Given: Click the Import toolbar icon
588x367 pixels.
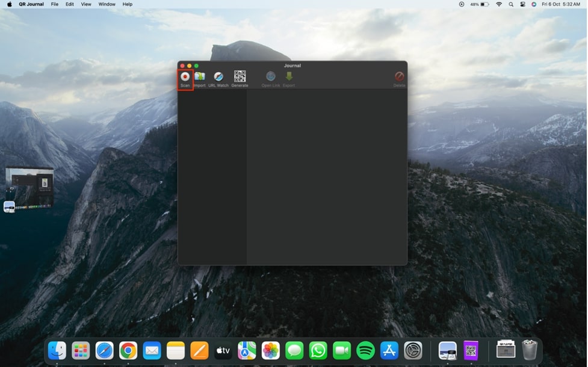Looking at the screenshot, I should [x=199, y=77].
